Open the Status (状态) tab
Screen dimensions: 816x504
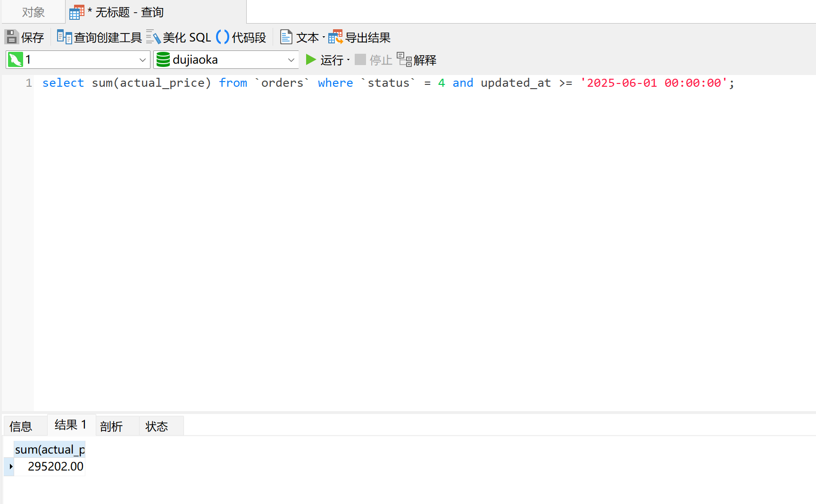[157, 426]
